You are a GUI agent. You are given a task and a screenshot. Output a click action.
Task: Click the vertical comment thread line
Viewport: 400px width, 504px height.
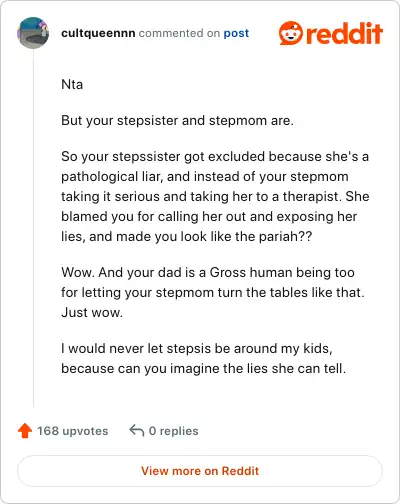[x=33, y=228]
